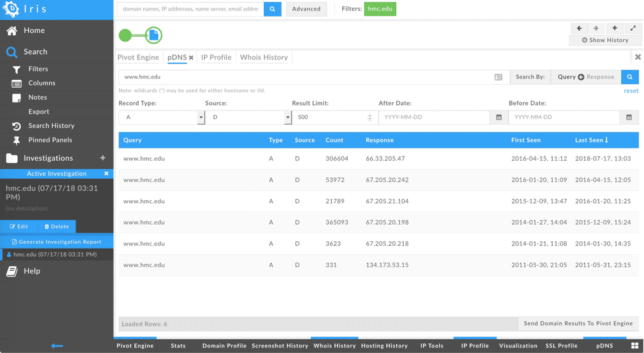Screen dimensions: 644x353
Task: Click response IP 66.33.205.47
Action: coord(385,158)
